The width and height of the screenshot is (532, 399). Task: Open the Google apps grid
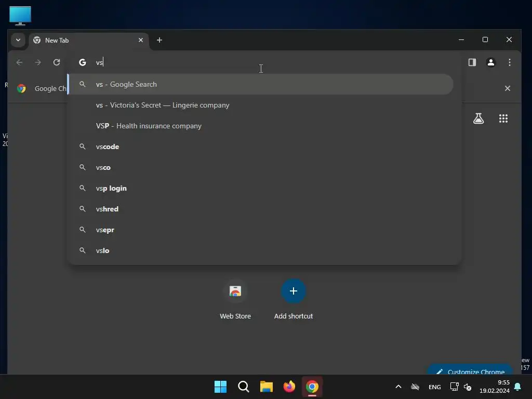pos(503,118)
